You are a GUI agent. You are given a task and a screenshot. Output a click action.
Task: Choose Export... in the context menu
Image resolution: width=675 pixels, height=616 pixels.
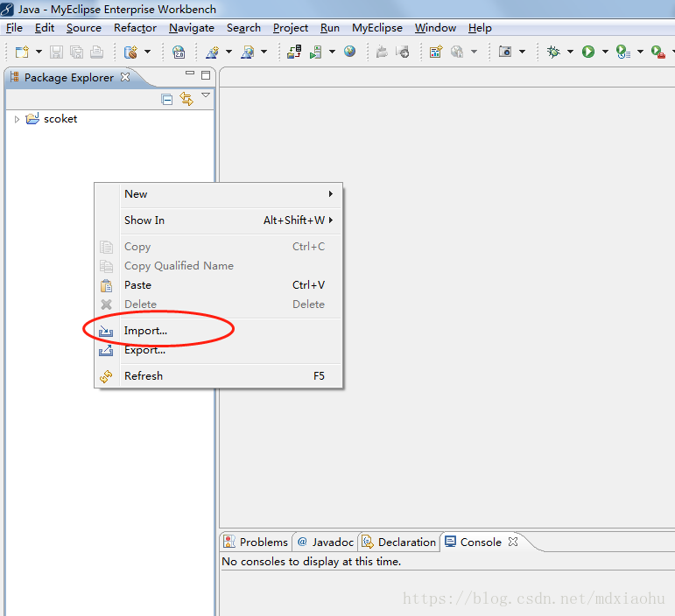[219, 350]
